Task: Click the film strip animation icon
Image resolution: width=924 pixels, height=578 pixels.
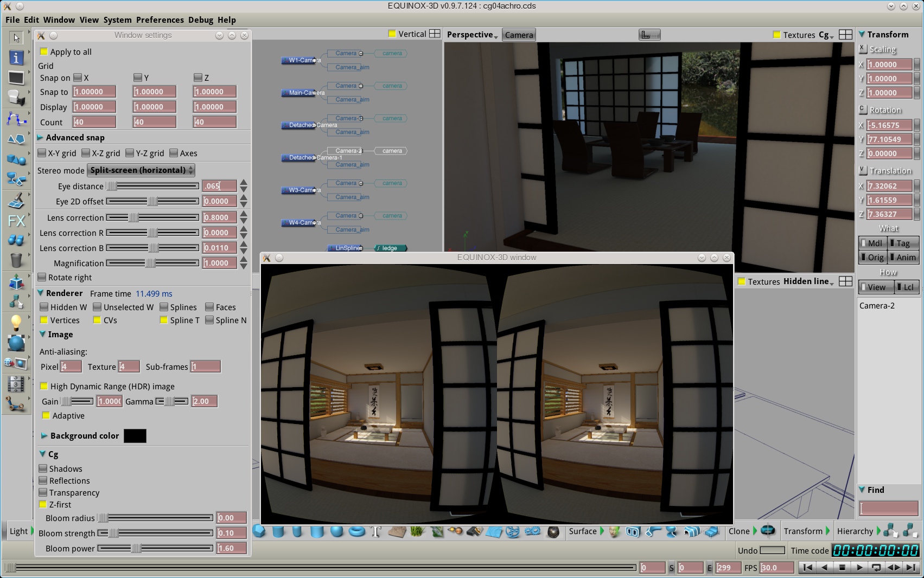Action: click(x=16, y=384)
